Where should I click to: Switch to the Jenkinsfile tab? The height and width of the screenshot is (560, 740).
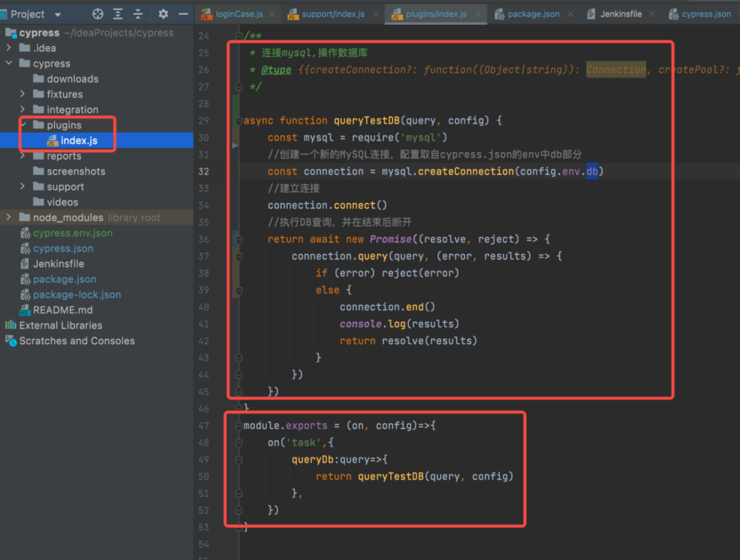point(620,14)
